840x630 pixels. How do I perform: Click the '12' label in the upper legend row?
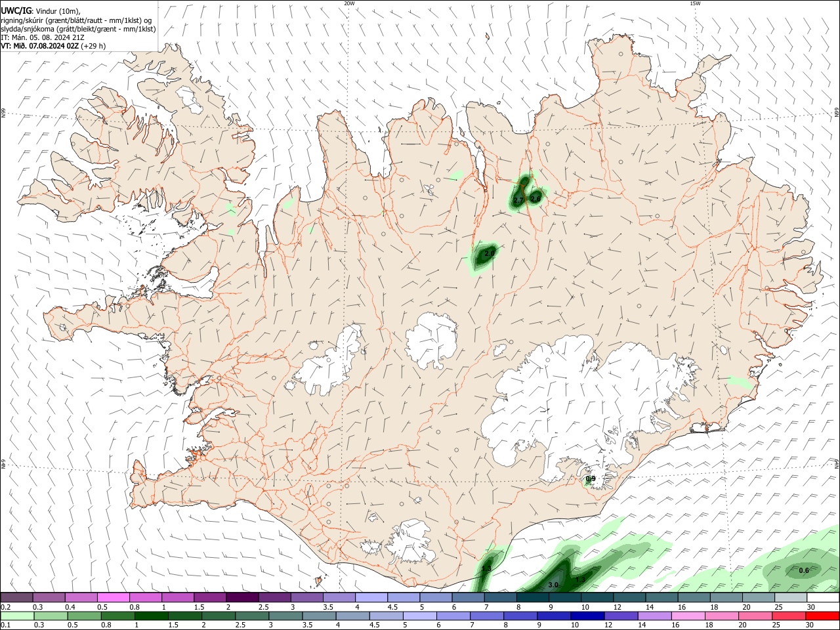point(616,607)
